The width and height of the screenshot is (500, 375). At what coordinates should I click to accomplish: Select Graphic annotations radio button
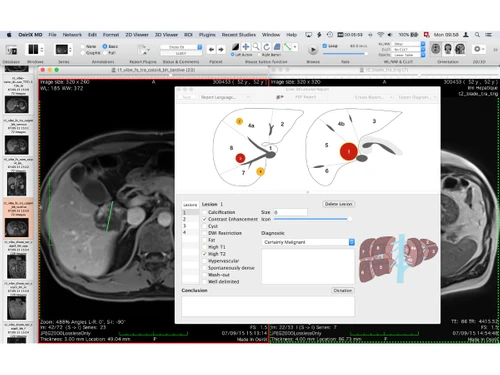[83, 53]
